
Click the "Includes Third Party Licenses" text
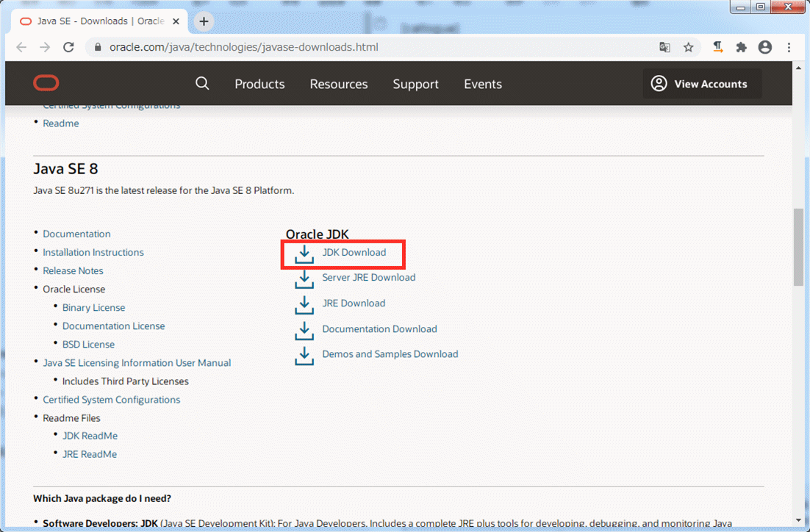(x=126, y=381)
